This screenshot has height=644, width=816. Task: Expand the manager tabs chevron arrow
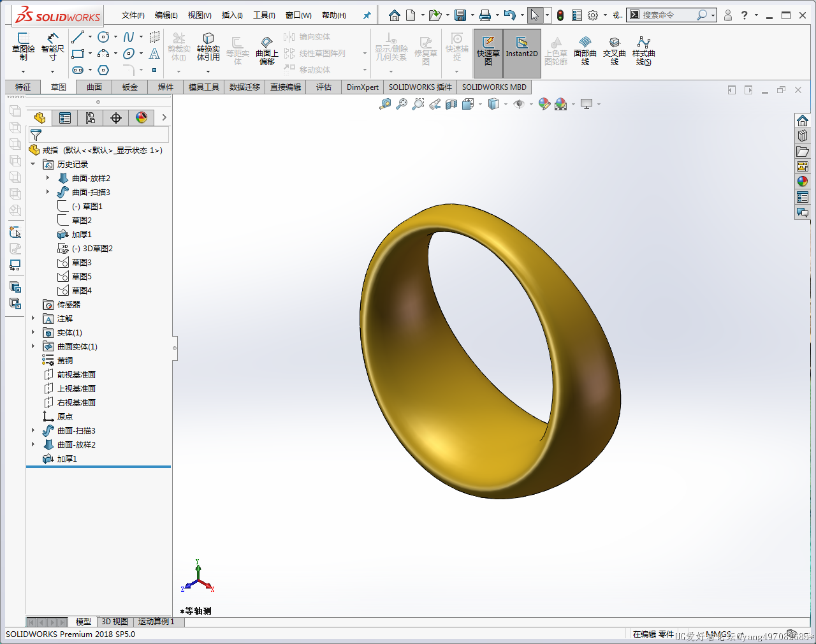pos(164,117)
